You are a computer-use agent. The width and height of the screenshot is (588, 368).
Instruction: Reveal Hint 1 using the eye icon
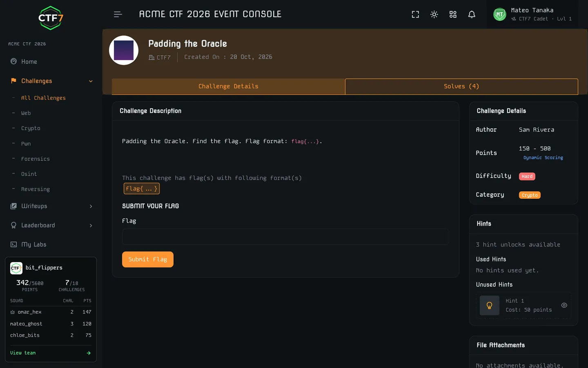click(564, 305)
